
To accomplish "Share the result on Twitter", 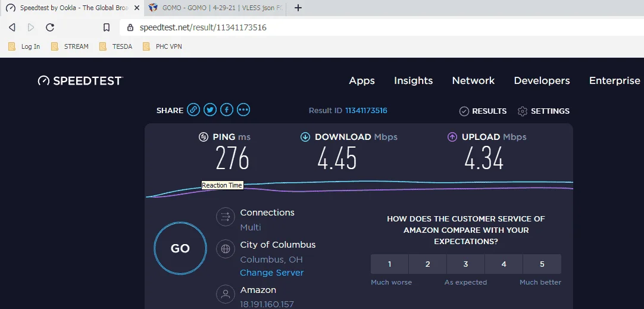I will (210, 110).
